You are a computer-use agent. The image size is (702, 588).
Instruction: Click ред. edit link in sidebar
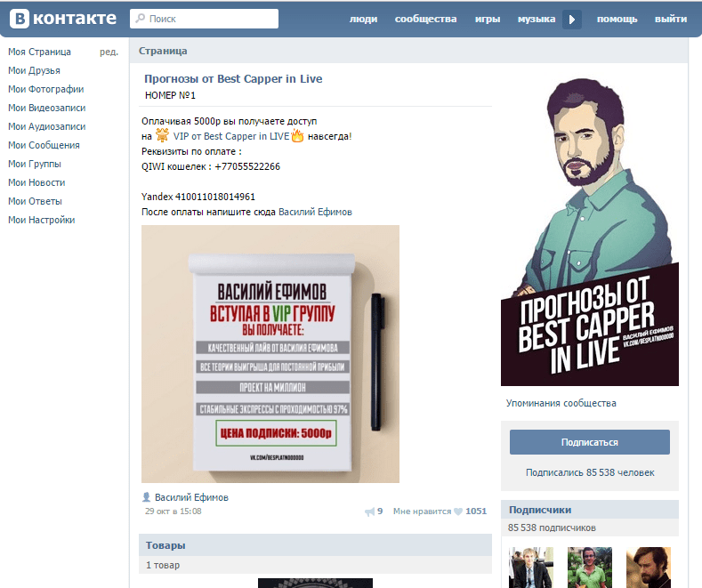point(109,52)
